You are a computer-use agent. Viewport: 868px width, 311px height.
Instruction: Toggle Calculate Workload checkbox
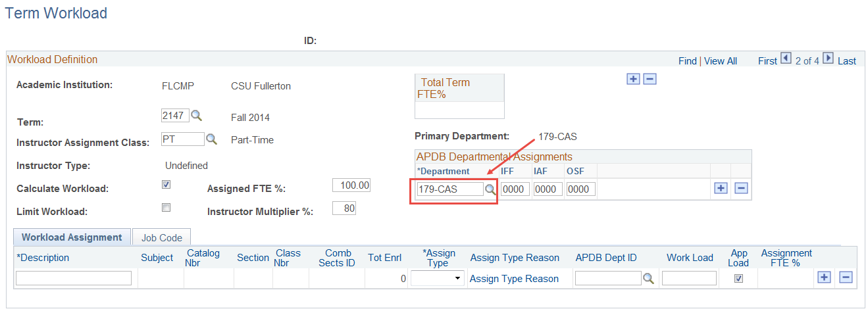coord(166,185)
